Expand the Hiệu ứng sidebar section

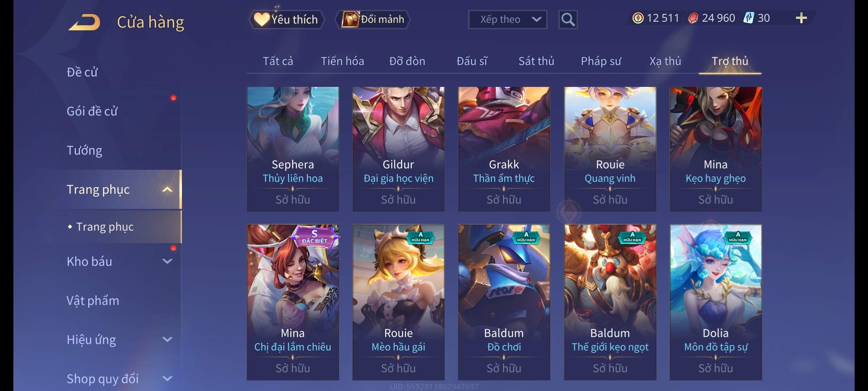coord(167,339)
